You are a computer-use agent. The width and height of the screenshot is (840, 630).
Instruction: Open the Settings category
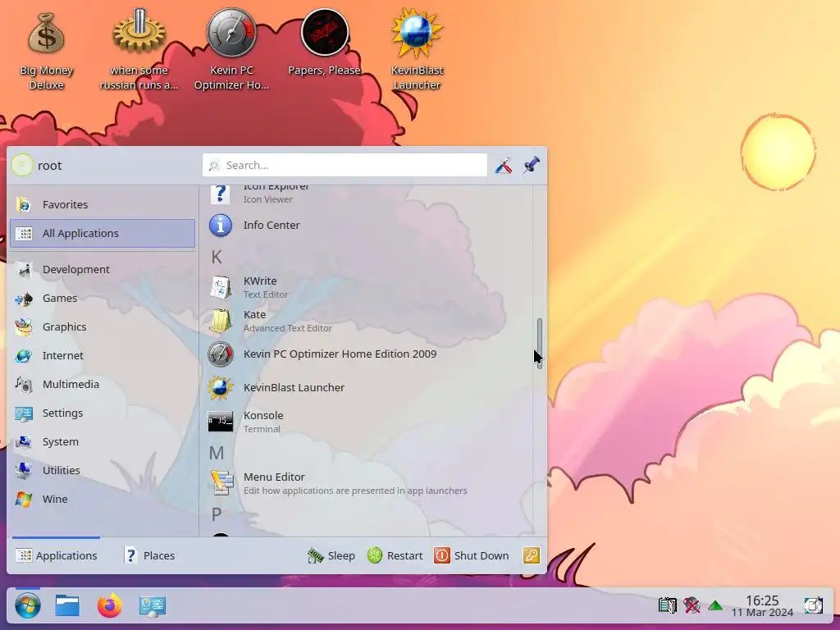[x=103, y=413]
